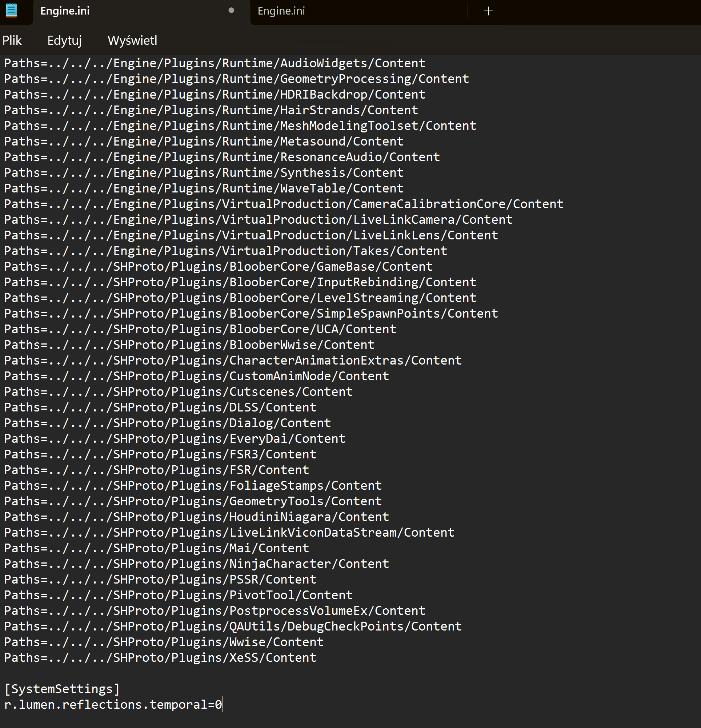Place cursor on the Synthesis/Content line
The image size is (701, 728).
pos(204,172)
